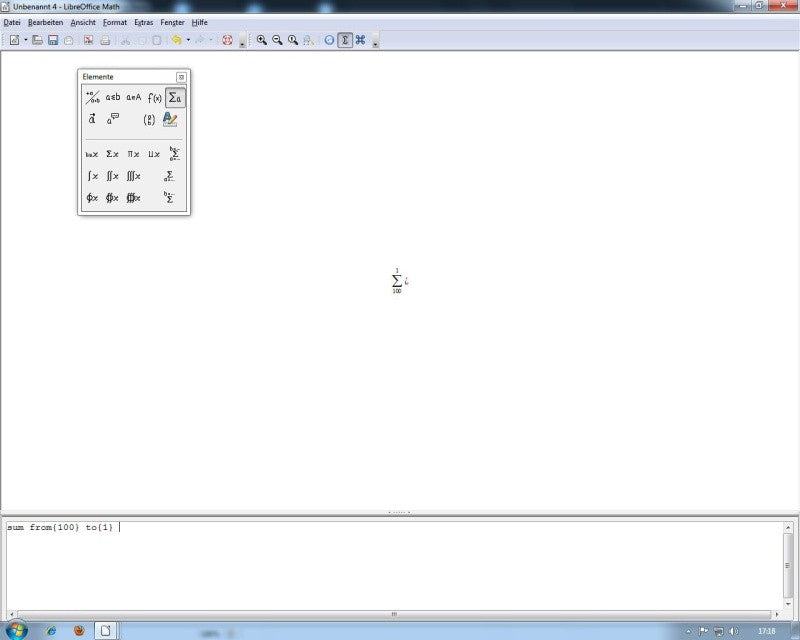Launch Firefox from taskbar
The image size is (800, 640).
(79, 631)
